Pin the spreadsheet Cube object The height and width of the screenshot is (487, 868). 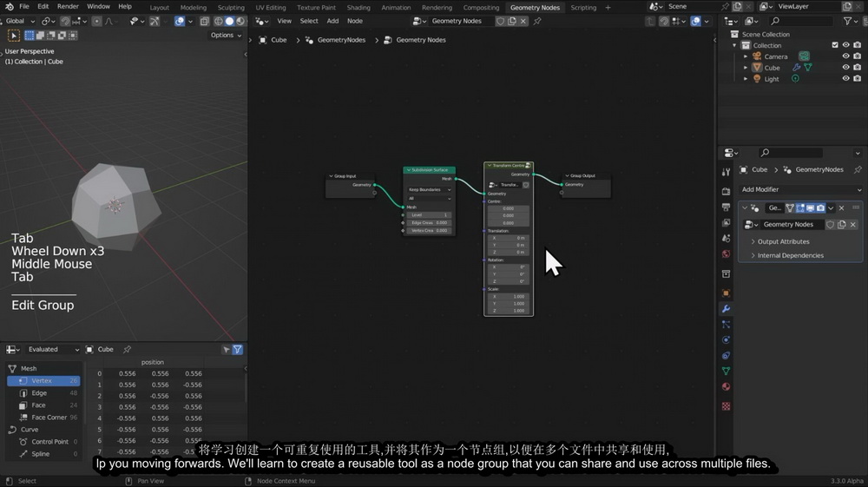tap(127, 349)
